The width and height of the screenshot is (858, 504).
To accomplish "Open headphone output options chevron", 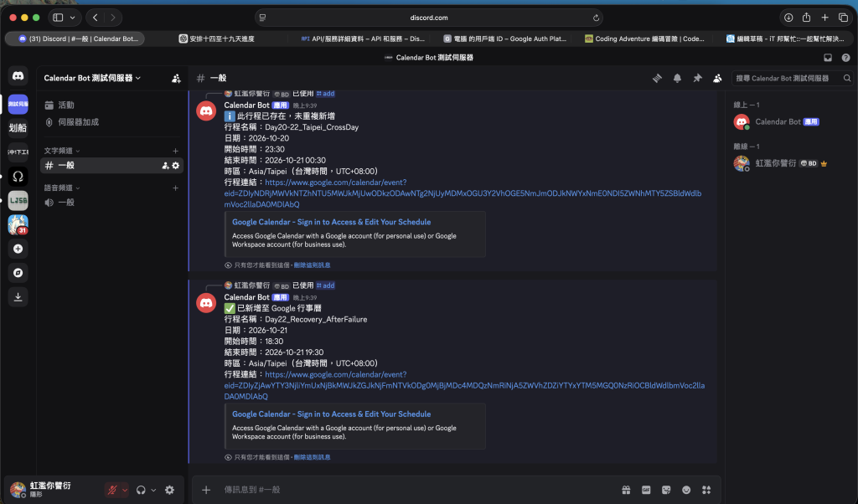I will pos(153,490).
